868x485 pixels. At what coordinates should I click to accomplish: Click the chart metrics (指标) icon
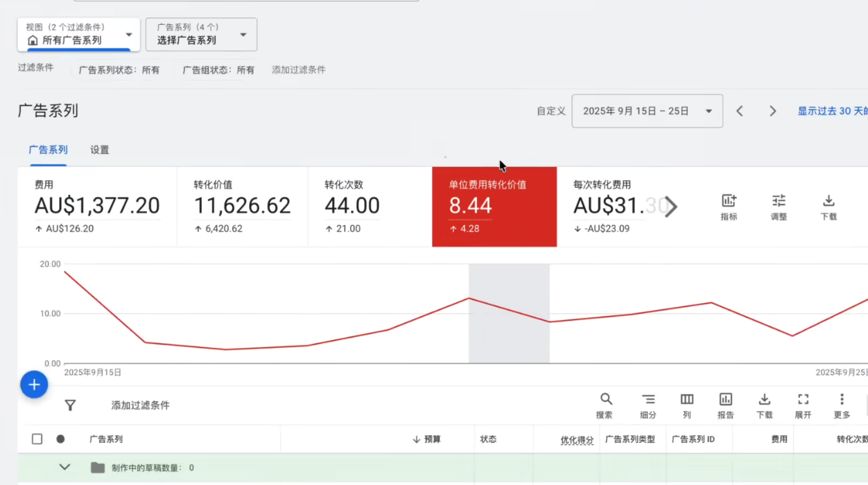[x=729, y=206]
